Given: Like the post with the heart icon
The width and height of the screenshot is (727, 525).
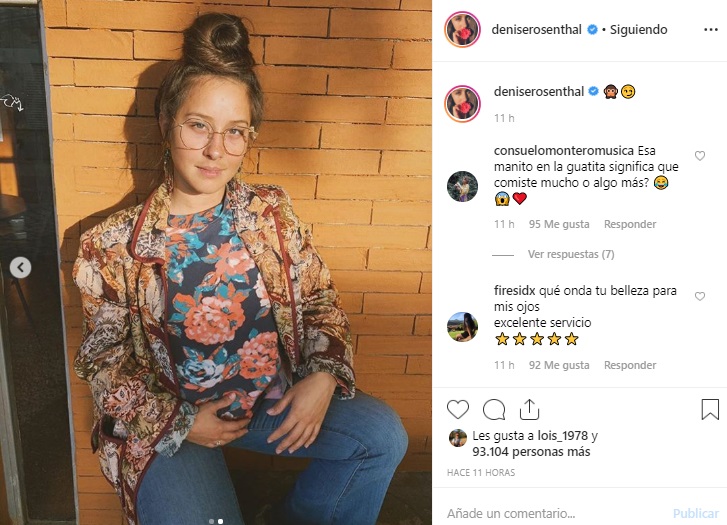Looking at the screenshot, I should pyautogui.click(x=458, y=410).
